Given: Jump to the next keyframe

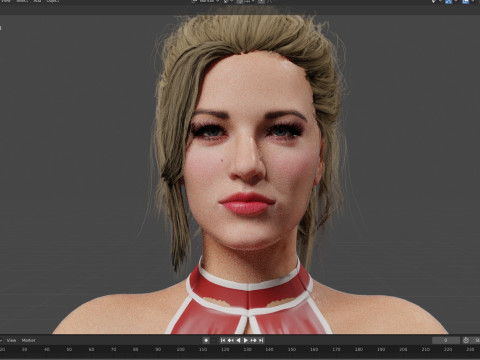Looking at the screenshot, I should (x=253, y=340).
